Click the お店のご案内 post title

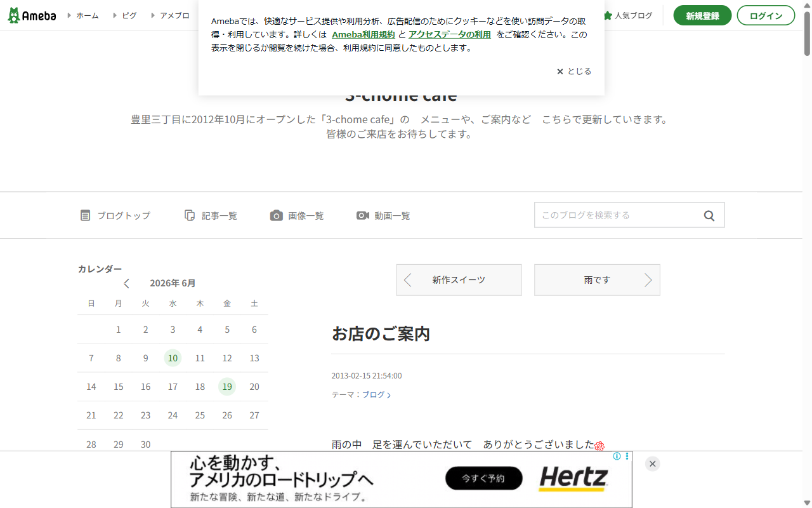381,334
